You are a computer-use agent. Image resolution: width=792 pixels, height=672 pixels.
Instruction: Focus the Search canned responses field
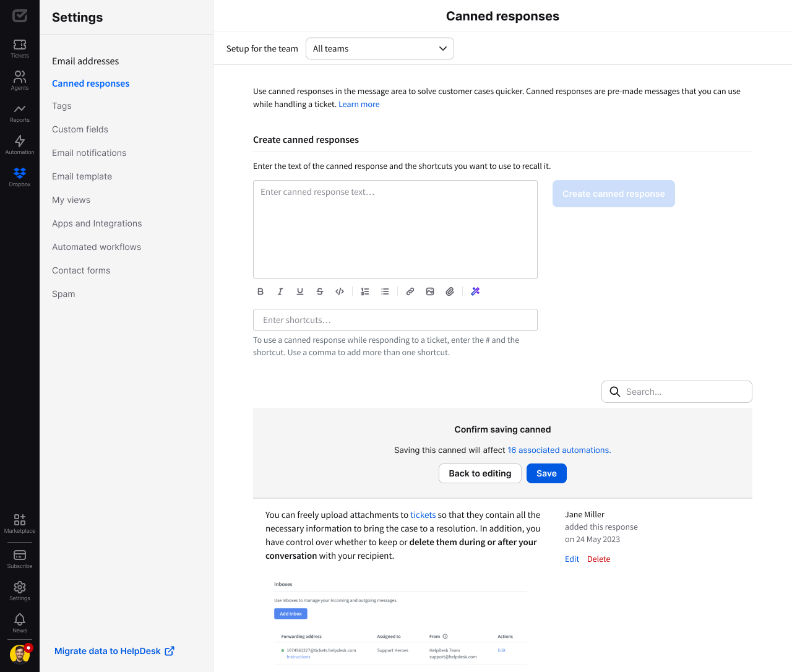point(677,392)
